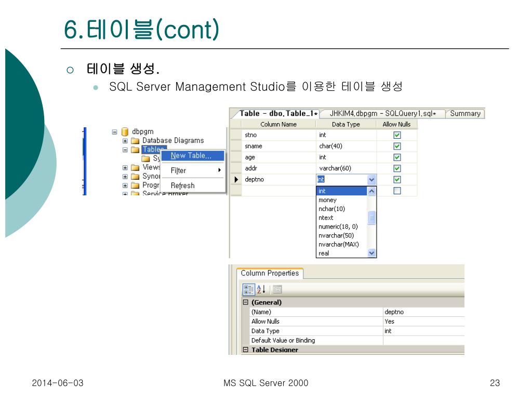
Task: Select nvarchar(MAX) in the data type list
Action: [x=342, y=244]
